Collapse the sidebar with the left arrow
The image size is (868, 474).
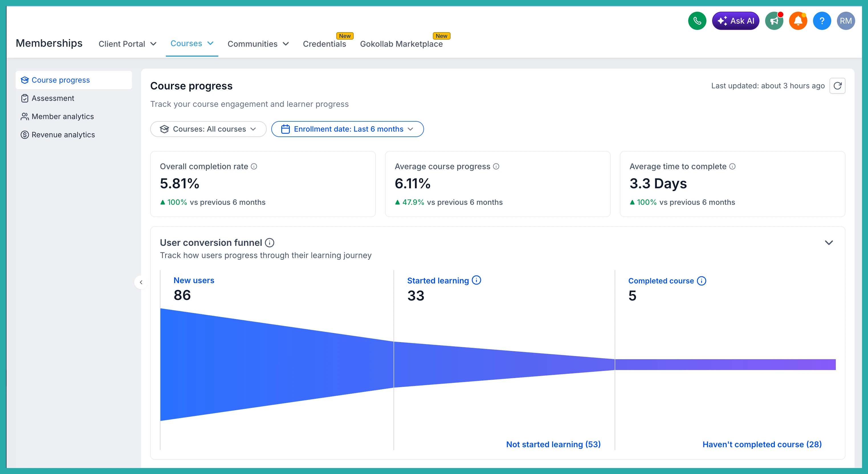tap(141, 282)
